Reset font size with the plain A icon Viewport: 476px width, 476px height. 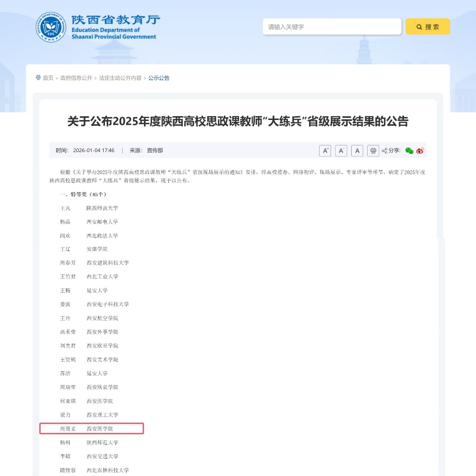click(357, 151)
